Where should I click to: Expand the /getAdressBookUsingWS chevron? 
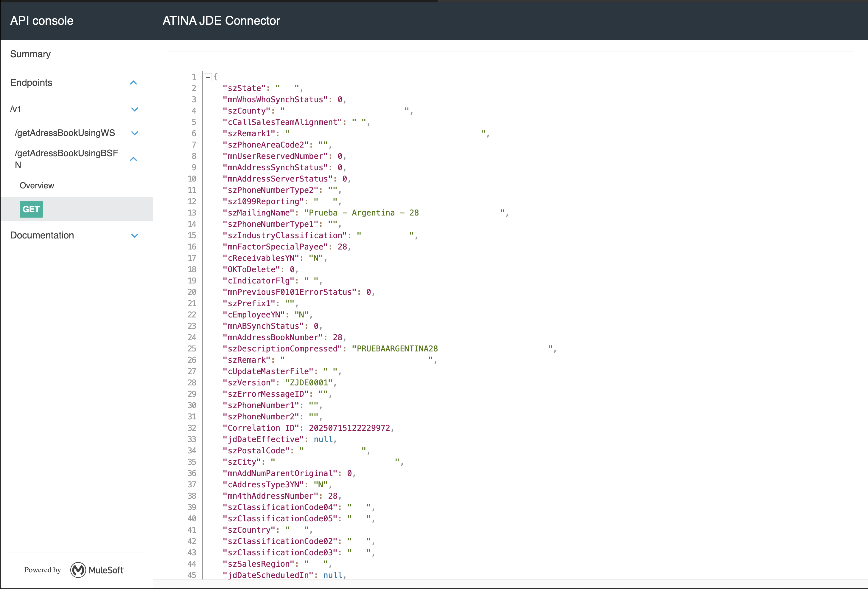[x=134, y=133]
